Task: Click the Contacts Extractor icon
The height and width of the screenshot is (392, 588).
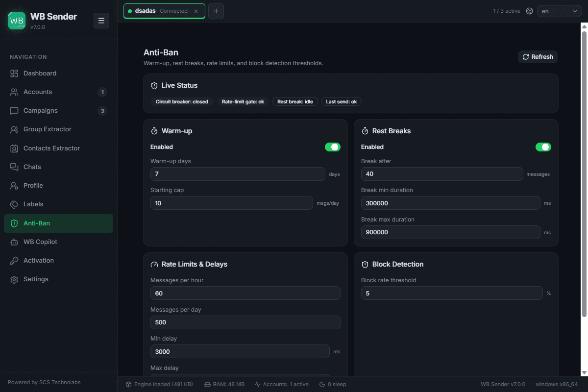Action: [x=14, y=148]
